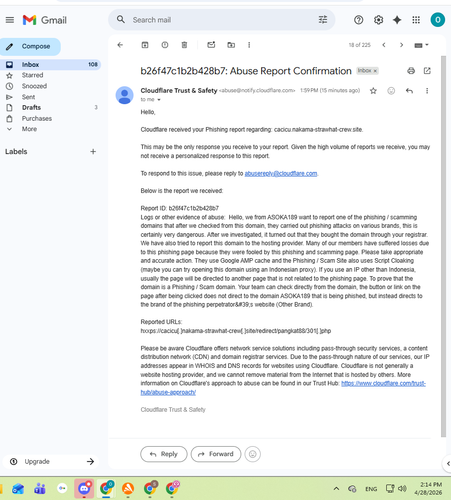Image resolution: width=451 pixels, height=500 pixels.
Task: Open the Google apps grid
Action: [x=416, y=20]
